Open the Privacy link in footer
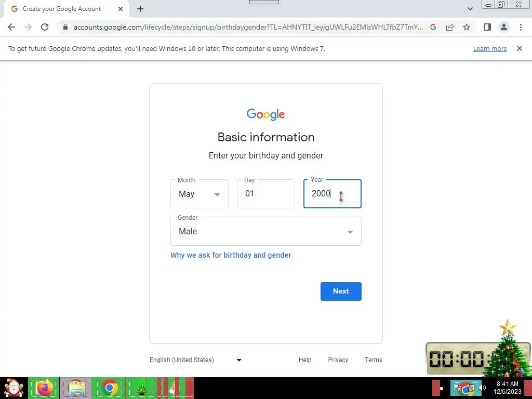 tap(338, 360)
